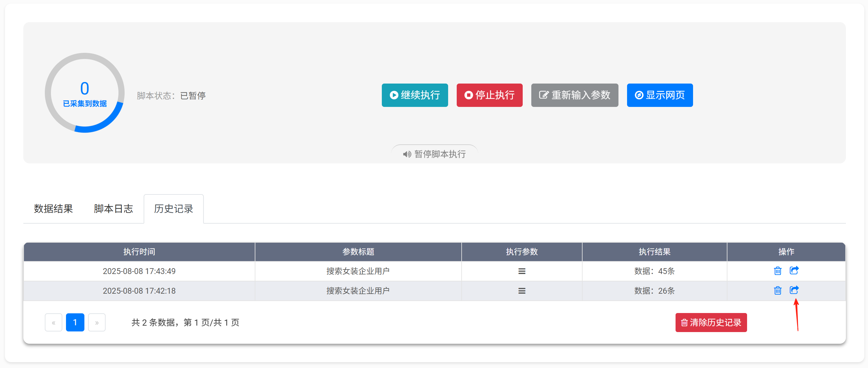868x368 pixels.
Task: Open the 脚本日志 tab
Action: click(113, 209)
